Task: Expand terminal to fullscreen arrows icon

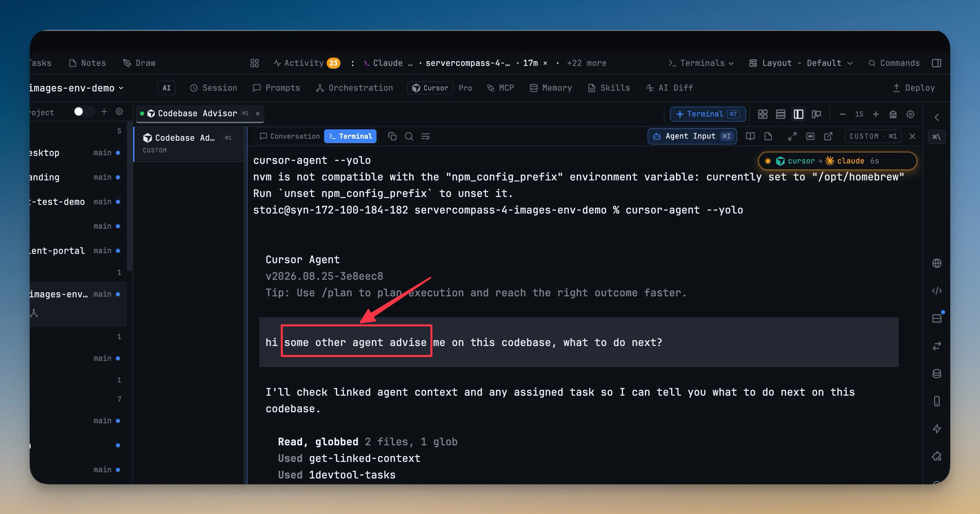Action: click(x=792, y=136)
